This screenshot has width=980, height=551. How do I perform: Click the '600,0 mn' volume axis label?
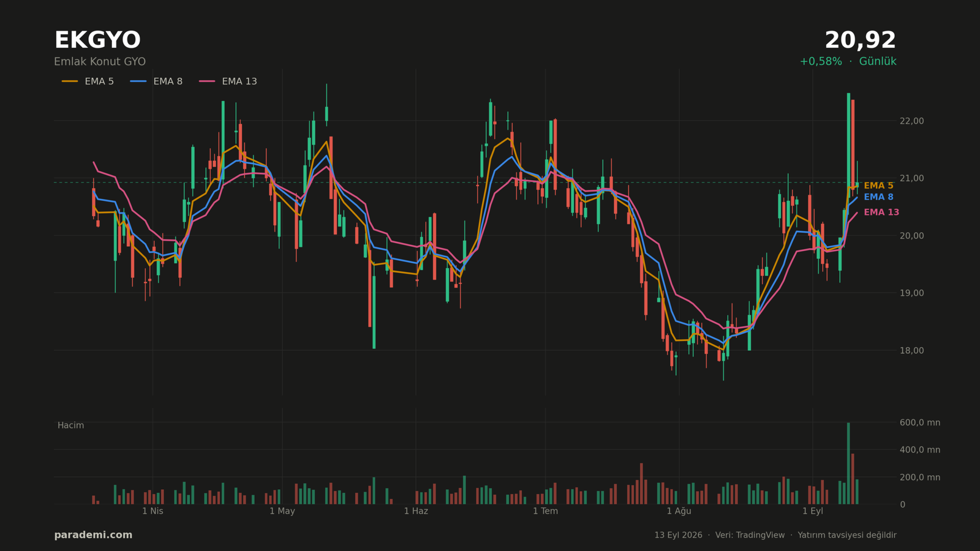click(920, 422)
